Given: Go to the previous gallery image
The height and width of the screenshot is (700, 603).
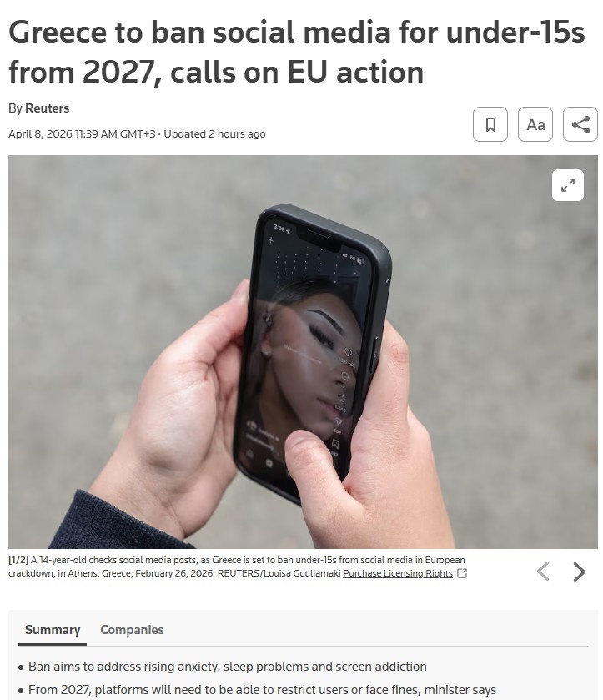Looking at the screenshot, I should point(543,571).
